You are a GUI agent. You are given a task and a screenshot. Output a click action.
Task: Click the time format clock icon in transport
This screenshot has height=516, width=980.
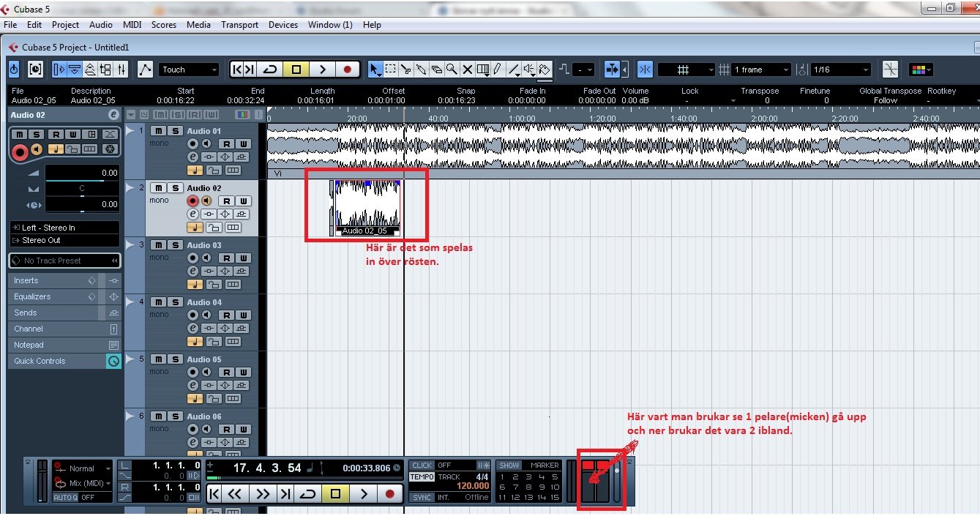click(x=397, y=468)
